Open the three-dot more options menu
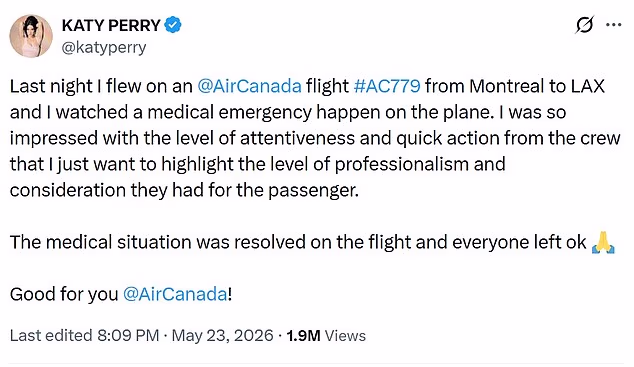The width and height of the screenshot is (634, 367). coord(613,25)
